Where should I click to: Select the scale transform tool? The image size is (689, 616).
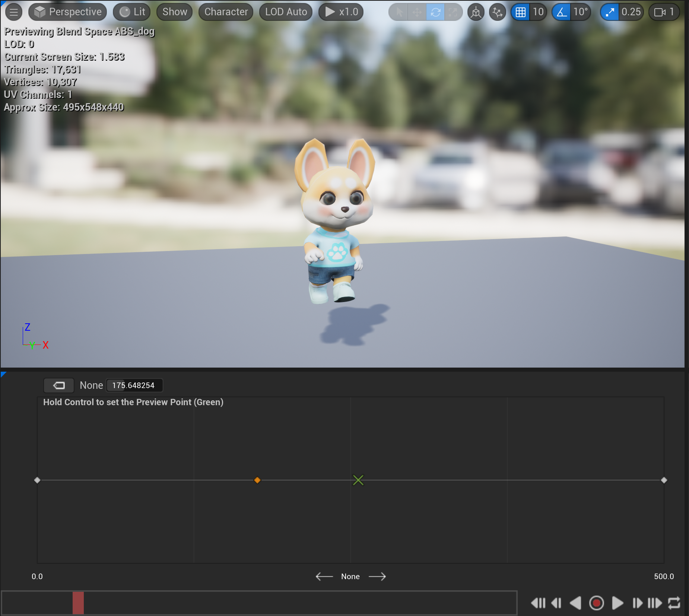(453, 12)
